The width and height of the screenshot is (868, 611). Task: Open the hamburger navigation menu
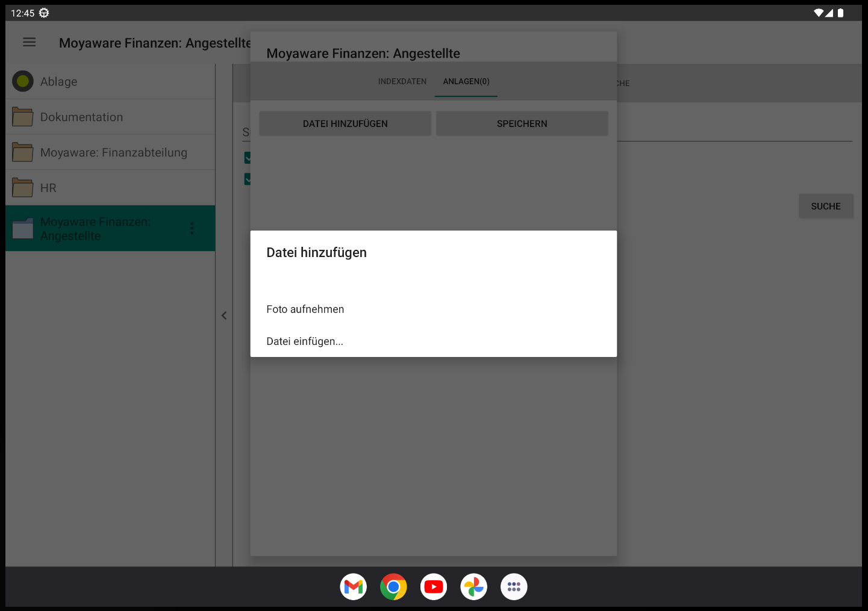pos(29,42)
